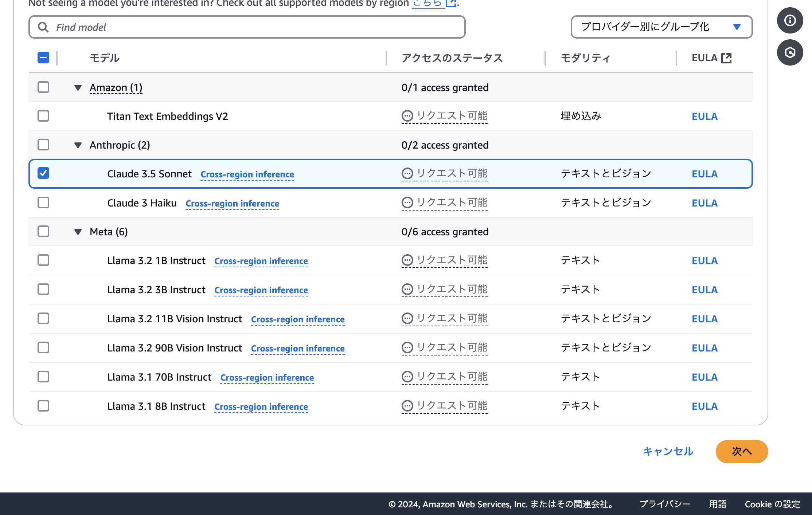Click the info circle icon at right

(x=790, y=20)
